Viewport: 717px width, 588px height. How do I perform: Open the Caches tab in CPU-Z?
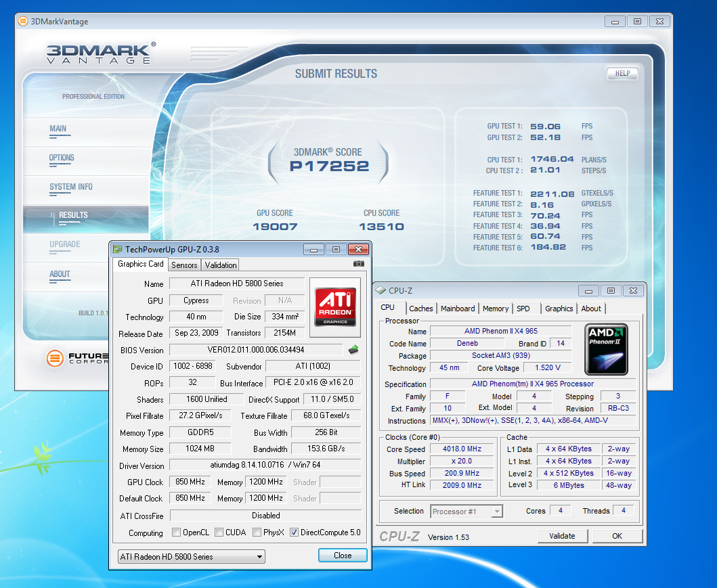click(420, 309)
